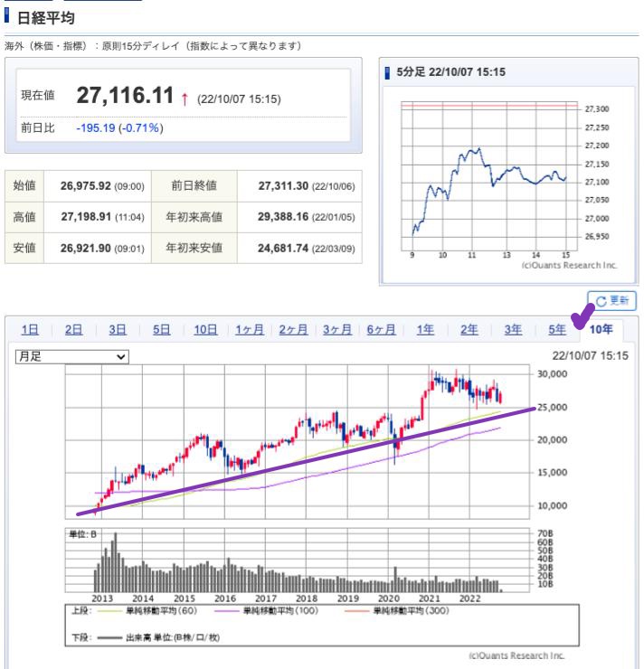The height and width of the screenshot is (669, 644).
Task: Click the volume bar chart
Action: (x=297, y=561)
